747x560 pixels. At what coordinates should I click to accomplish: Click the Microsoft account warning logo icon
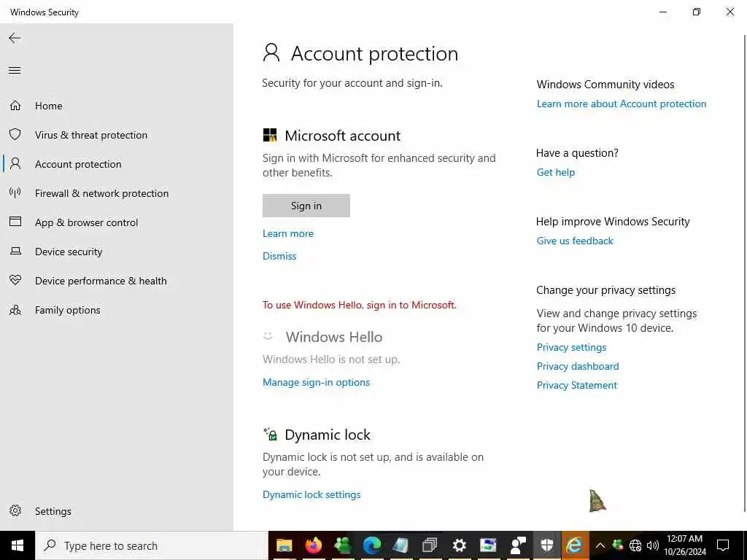coord(270,135)
